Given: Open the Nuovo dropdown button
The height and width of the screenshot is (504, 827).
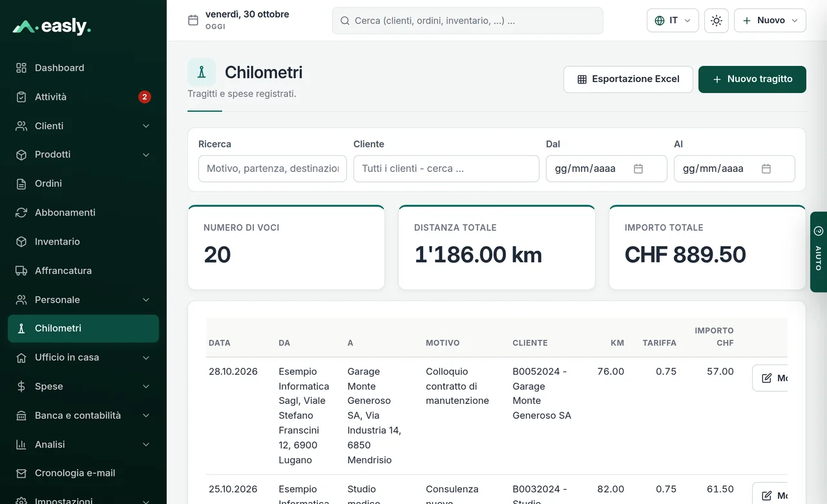Looking at the screenshot, I should pyautogui.click(x=770, y=21).
